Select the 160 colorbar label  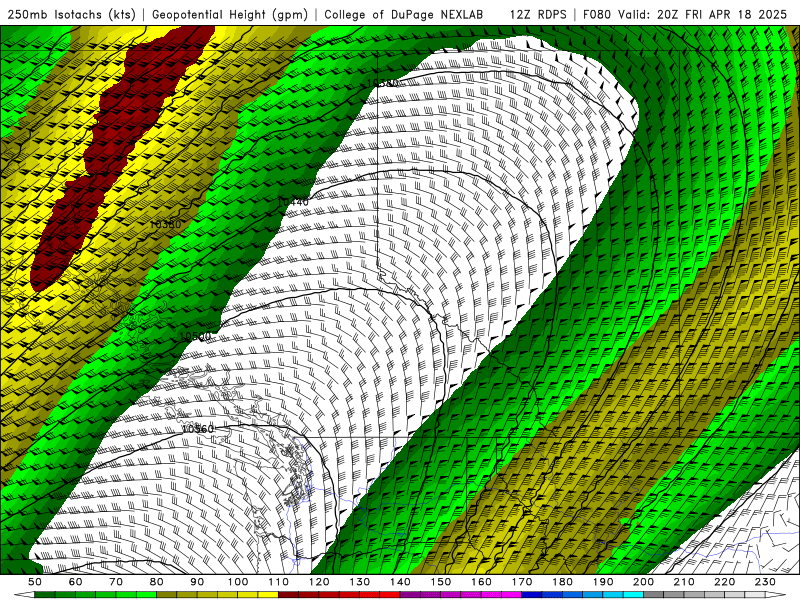point(481,582)
